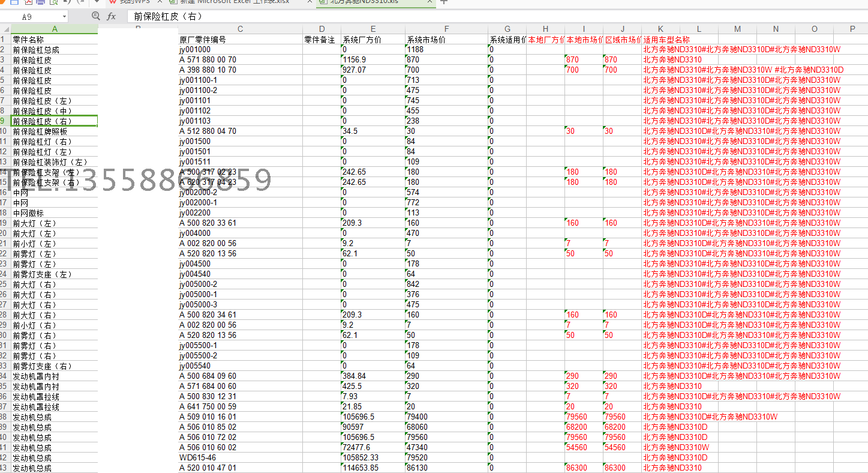Select column C header
This screenshot has width=868, height=473.
(x=240, y=29)
